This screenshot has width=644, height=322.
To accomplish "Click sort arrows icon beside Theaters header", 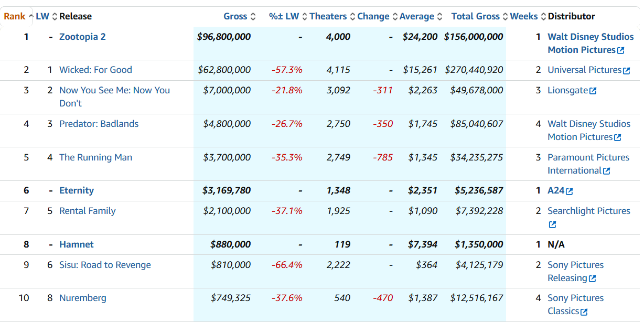I will point(352,17).
